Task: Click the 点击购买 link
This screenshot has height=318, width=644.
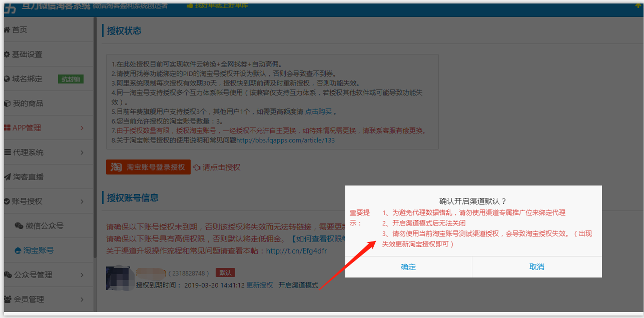Action: pyautogui.click(x=318, y=112)
